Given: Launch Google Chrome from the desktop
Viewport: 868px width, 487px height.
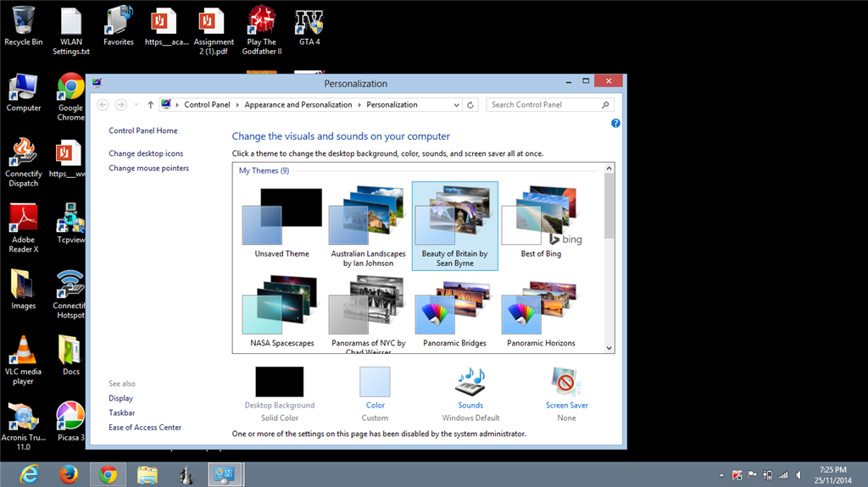Looking at the screenshot, I should [71, 97].
